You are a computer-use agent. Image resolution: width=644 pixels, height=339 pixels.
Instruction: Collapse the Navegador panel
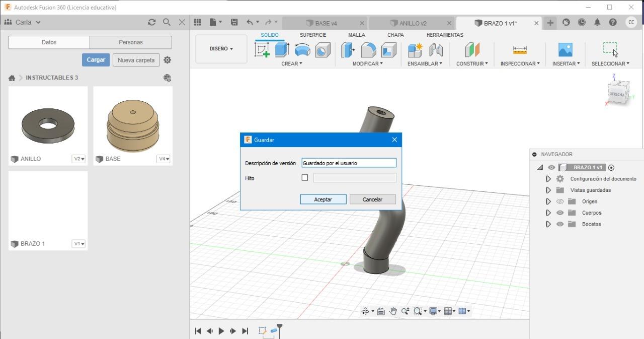[534, 155]
